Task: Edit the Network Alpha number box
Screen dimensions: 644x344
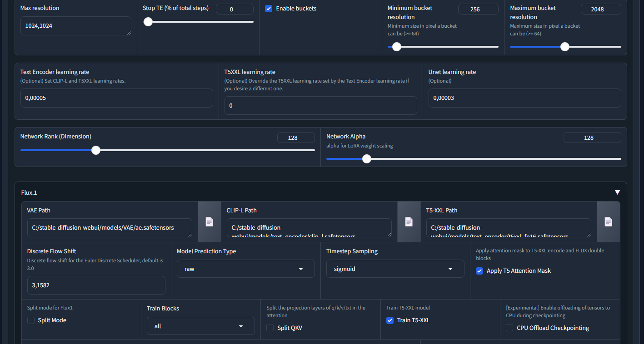Action: pos(592,138)
